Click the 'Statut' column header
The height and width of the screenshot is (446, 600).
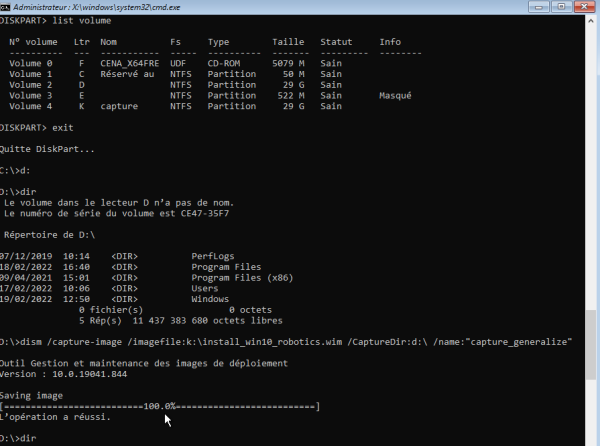pos(336,42)
